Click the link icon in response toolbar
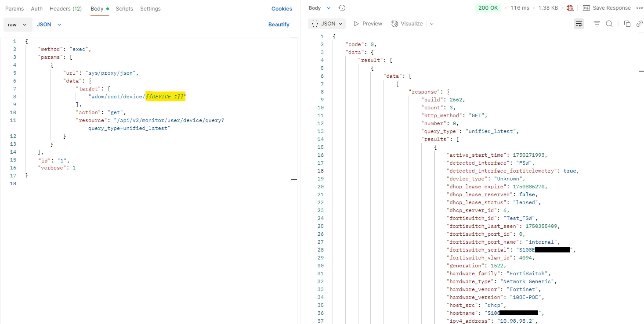Screen dimensions: 644x324 pyautogui.click(x=640, y=24)
